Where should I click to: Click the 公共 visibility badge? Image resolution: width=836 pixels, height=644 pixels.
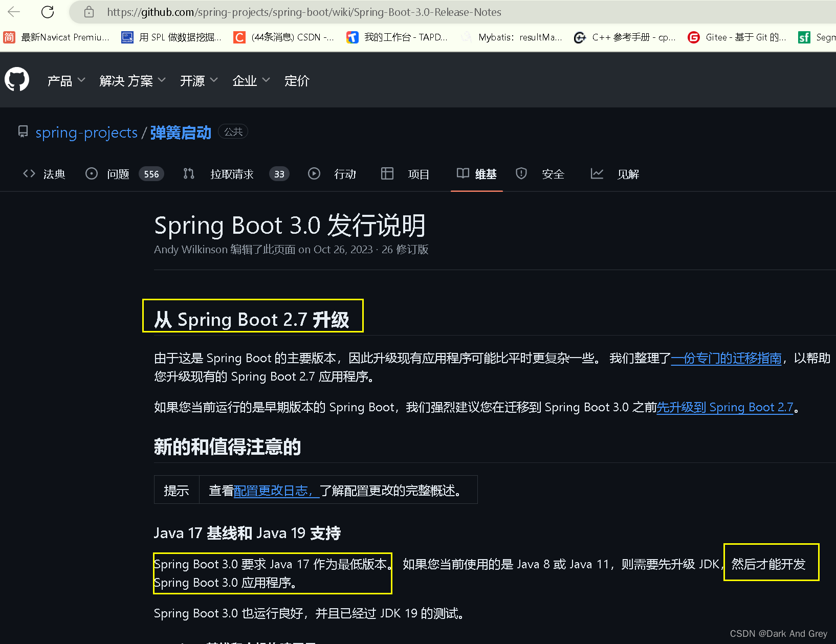(233, 131)
